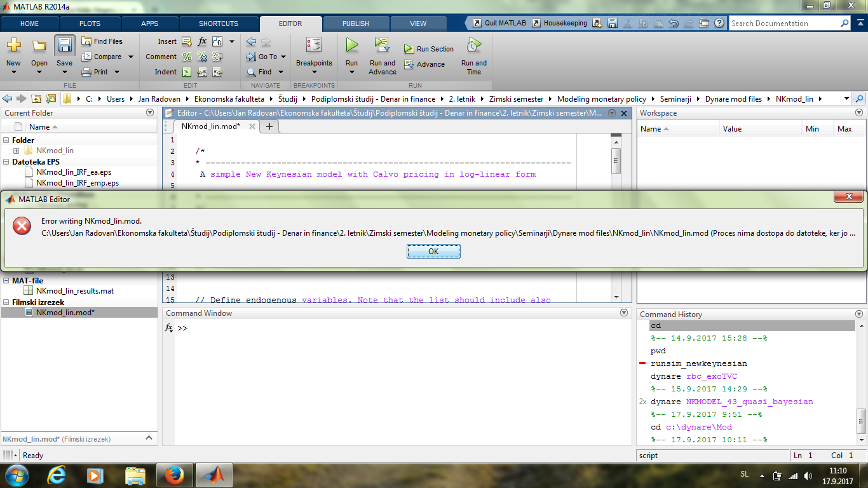Switch to the PLOTS ribbon tab
868x488 pixels.
point(90,24)
